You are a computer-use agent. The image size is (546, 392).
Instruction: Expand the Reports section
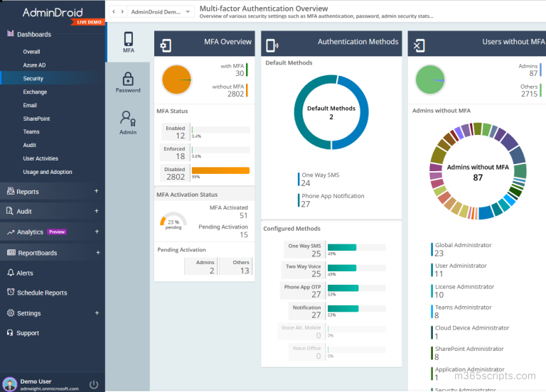coord(96,191)
